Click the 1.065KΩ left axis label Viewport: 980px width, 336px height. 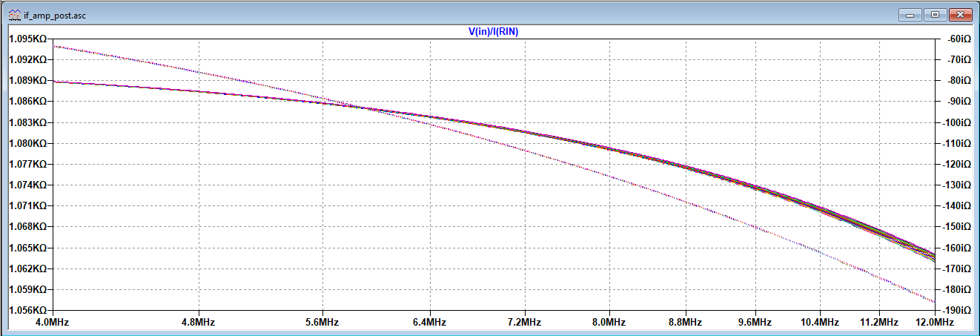pos(27,248)
